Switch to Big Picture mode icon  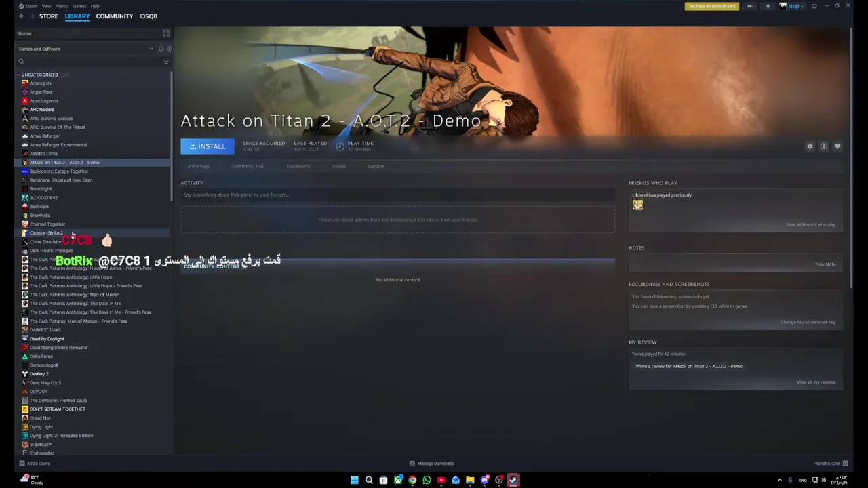pos(814,6)
